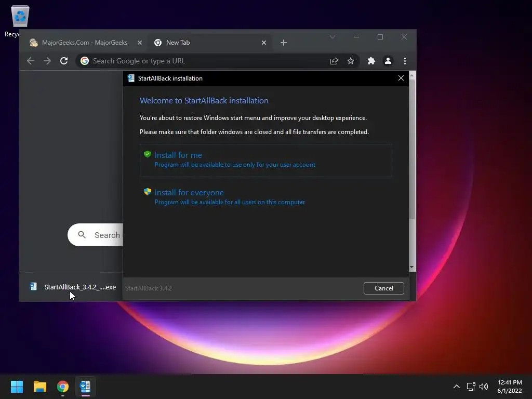Go back using Chrome's back arrow

31,61
